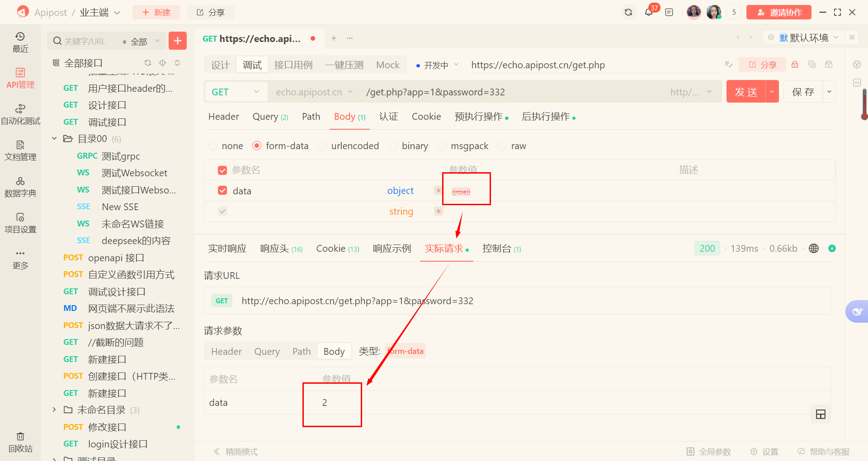The height and width of the screenshot is (461, 868).
Task: Expand the 未命名目录 folder
Action: 54,409
